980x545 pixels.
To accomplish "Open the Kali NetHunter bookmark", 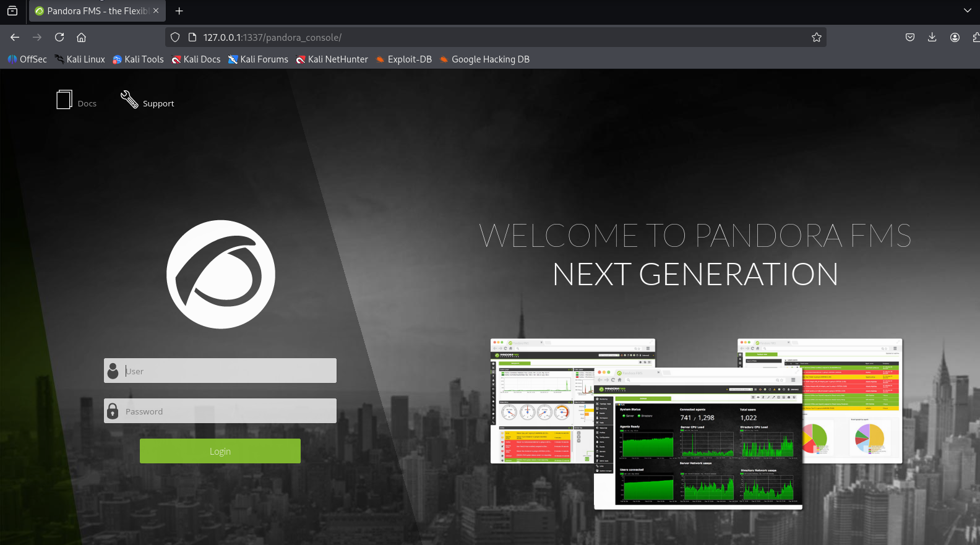I will click(332, 59).
